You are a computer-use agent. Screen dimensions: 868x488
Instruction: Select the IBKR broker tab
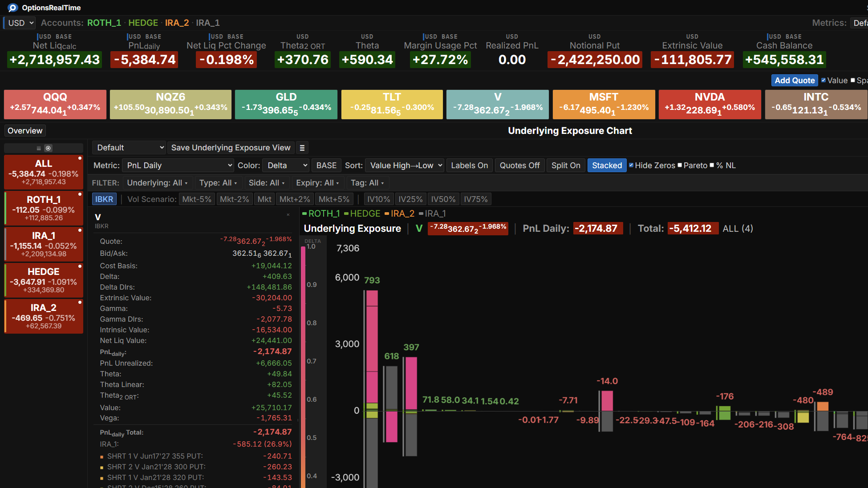104,199
